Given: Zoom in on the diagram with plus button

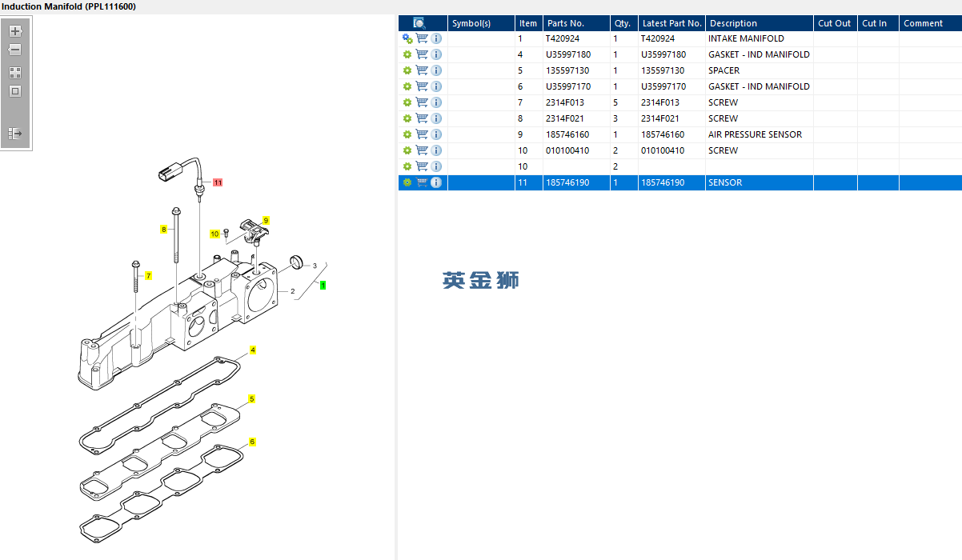Looking at the screenshot, I should 15,31.
